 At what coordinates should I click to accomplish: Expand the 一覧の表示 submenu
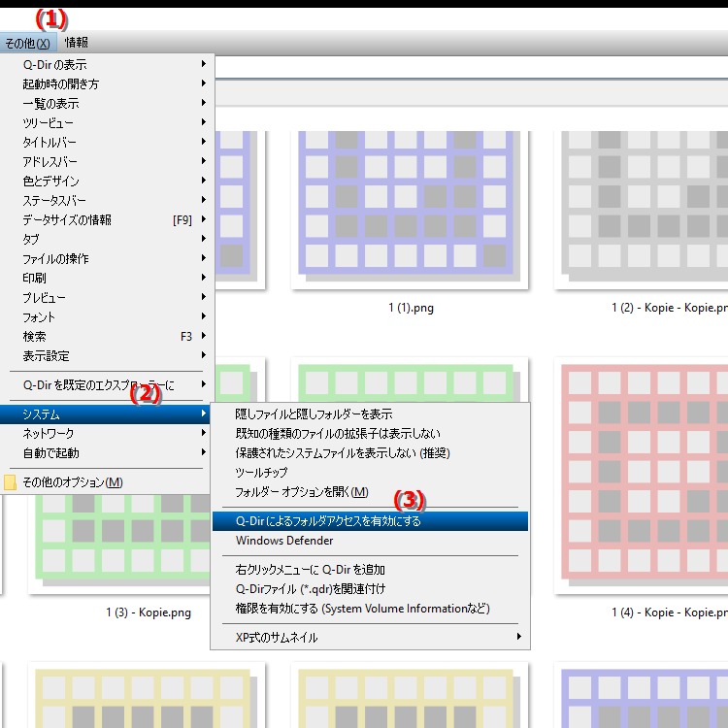[x=107, y=103]
